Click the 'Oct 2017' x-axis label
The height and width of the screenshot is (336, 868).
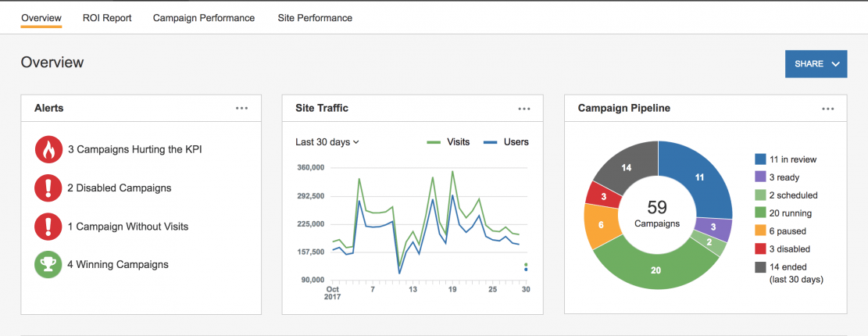tap(333, 293)
